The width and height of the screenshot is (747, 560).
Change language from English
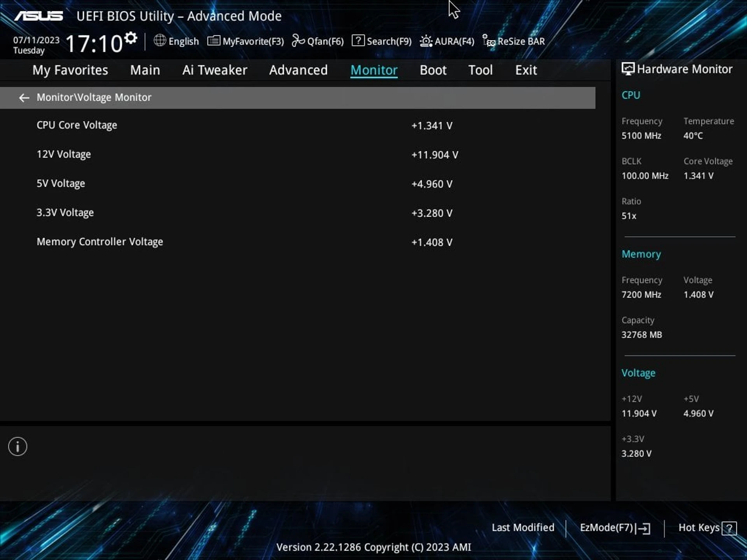click(184, 41)
